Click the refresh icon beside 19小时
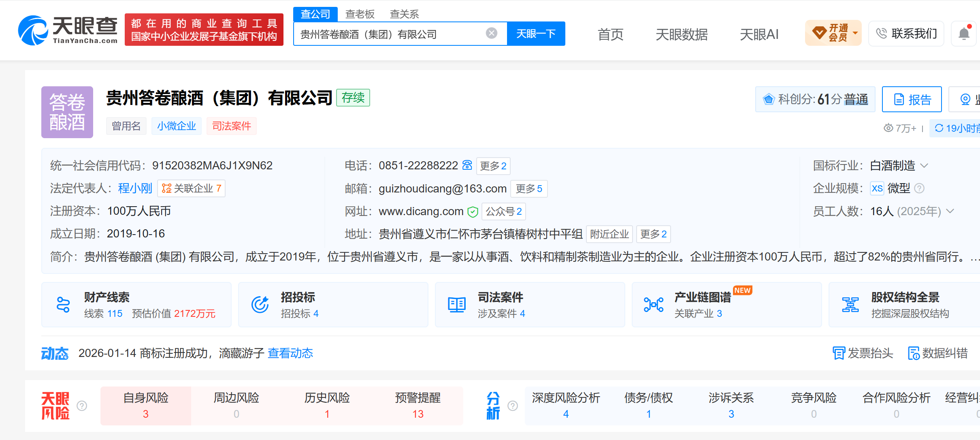This screenshot has height=440, width=980. [x=939, y=128]
